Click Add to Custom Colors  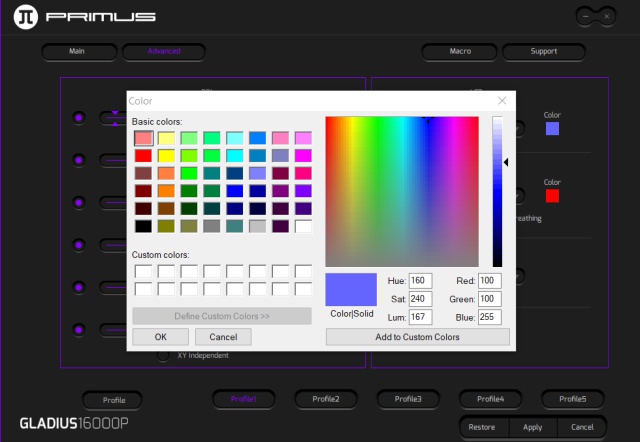(418, 337)
